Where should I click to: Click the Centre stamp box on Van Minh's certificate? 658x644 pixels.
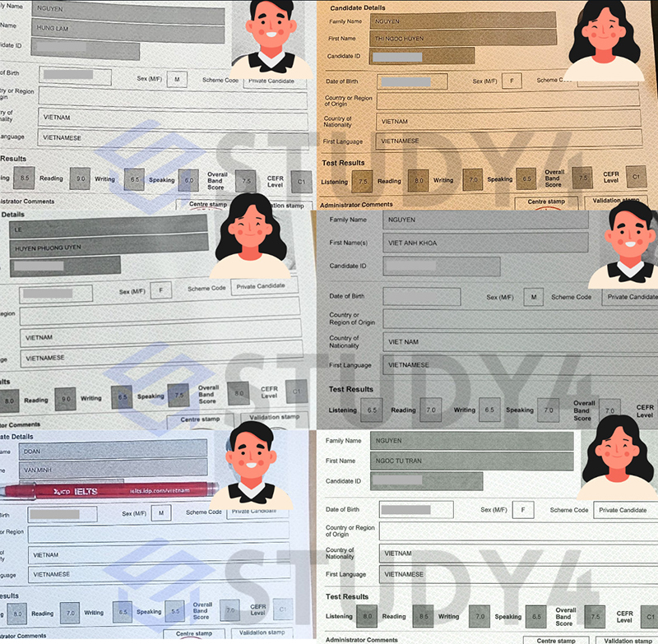(x=194, y=633)
